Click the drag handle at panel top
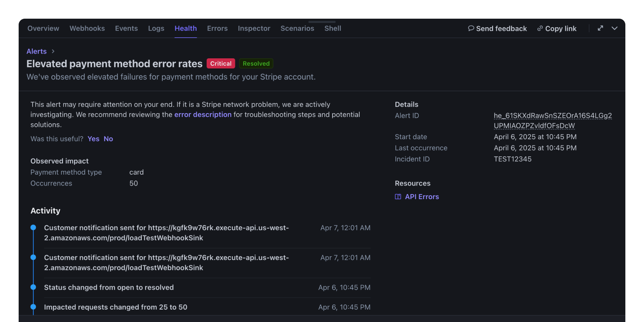644x322 pixels. [322, 22]
